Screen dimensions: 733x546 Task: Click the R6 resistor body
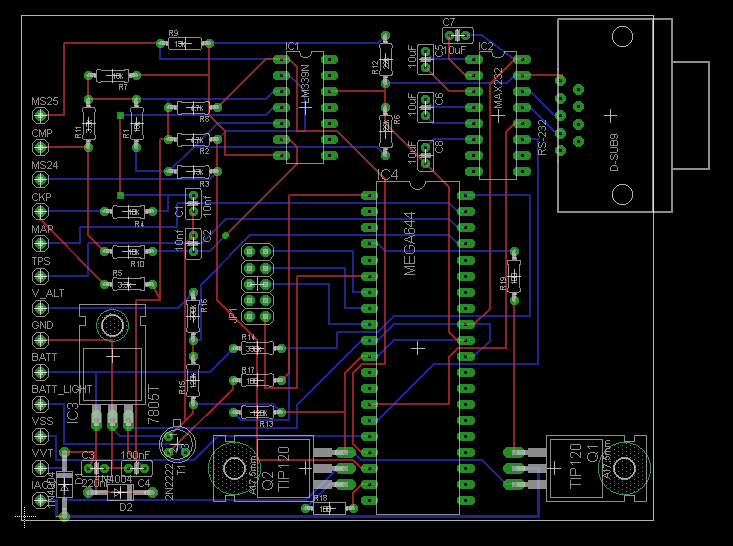[385, 131]
